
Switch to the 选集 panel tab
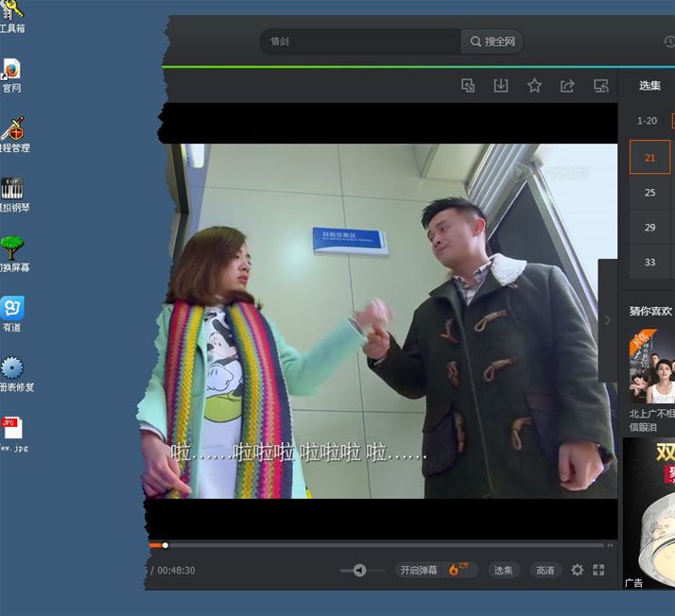click(649, 86)
